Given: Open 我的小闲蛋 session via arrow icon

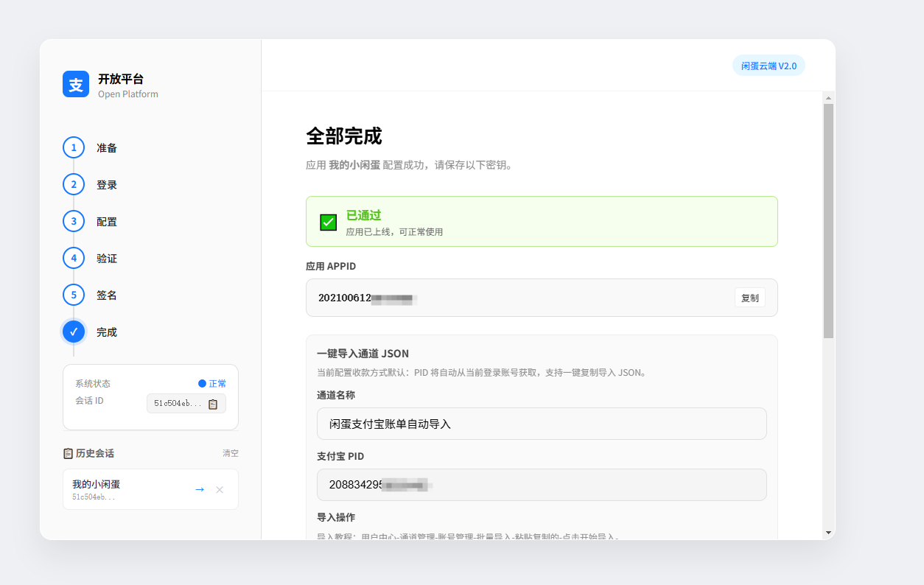Looking at the screenshot, I should click(x=199, y=489).
